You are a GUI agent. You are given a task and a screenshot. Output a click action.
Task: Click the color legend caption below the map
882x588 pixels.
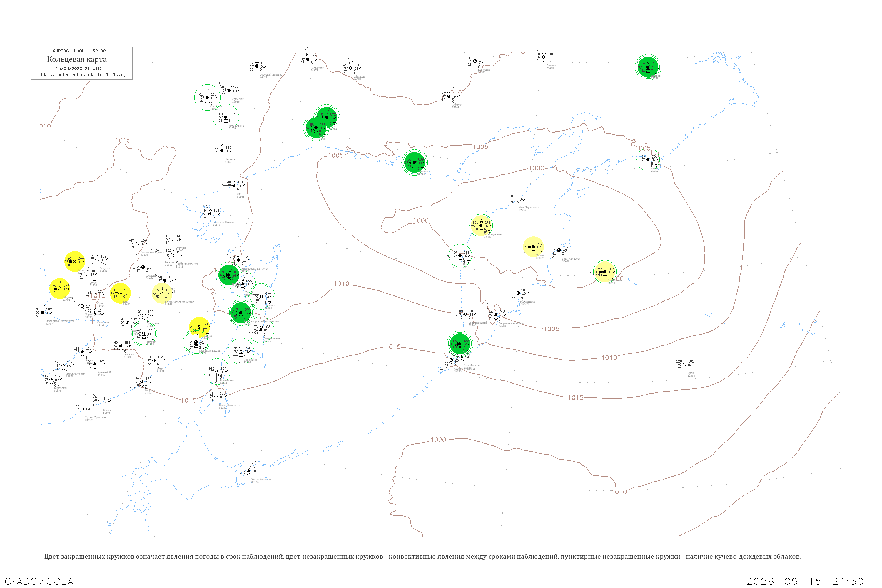coord(422,557)
